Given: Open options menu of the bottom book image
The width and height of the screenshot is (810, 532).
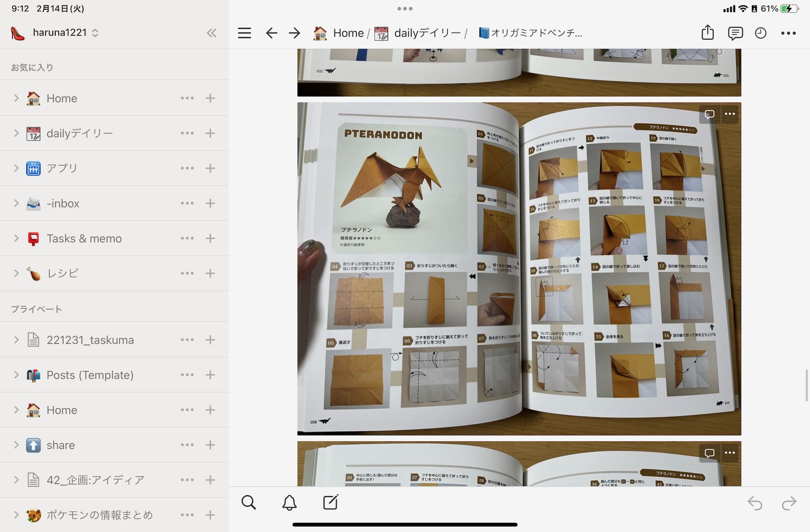Looking at the screenshot, I should [x=730, y=453].
